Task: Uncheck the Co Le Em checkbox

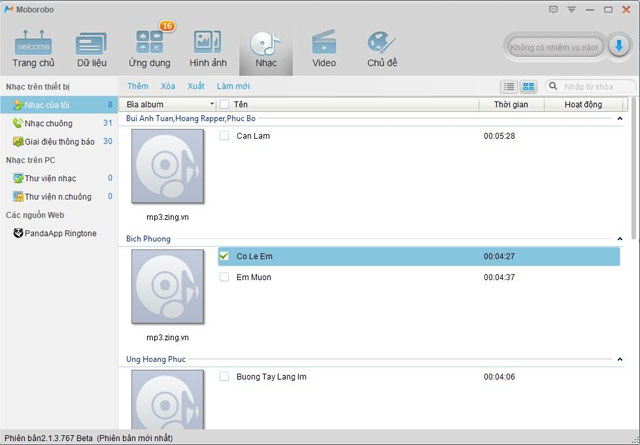Action: point(224,256)
